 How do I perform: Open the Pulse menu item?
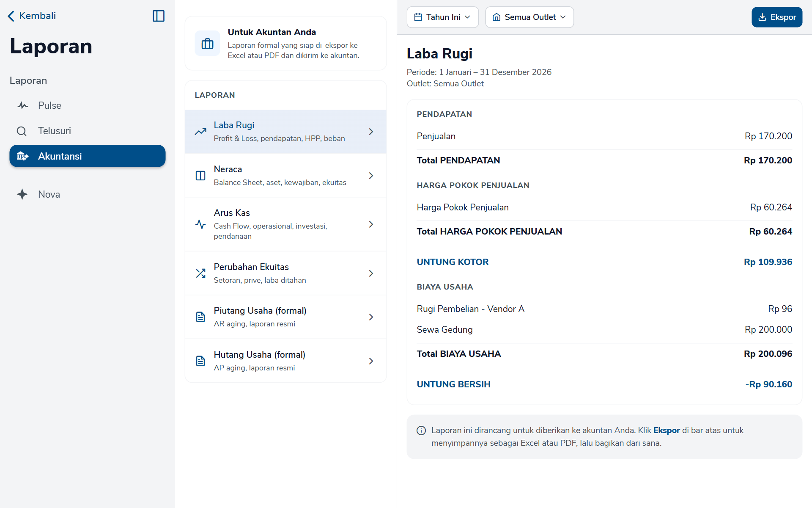pos(88,105)
